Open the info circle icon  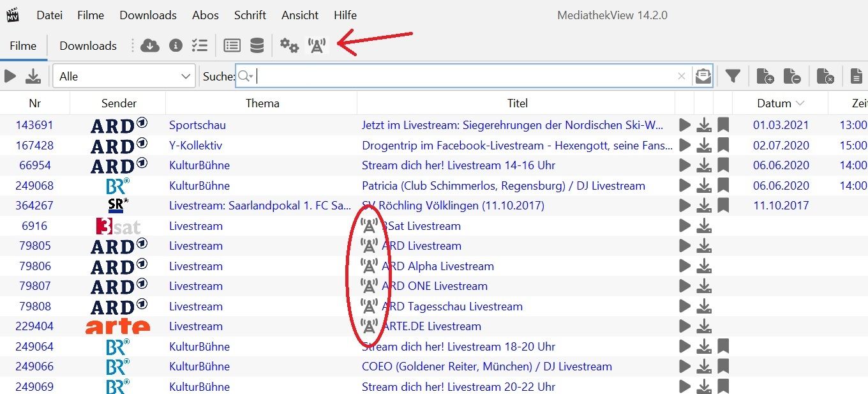coord(176,45)
